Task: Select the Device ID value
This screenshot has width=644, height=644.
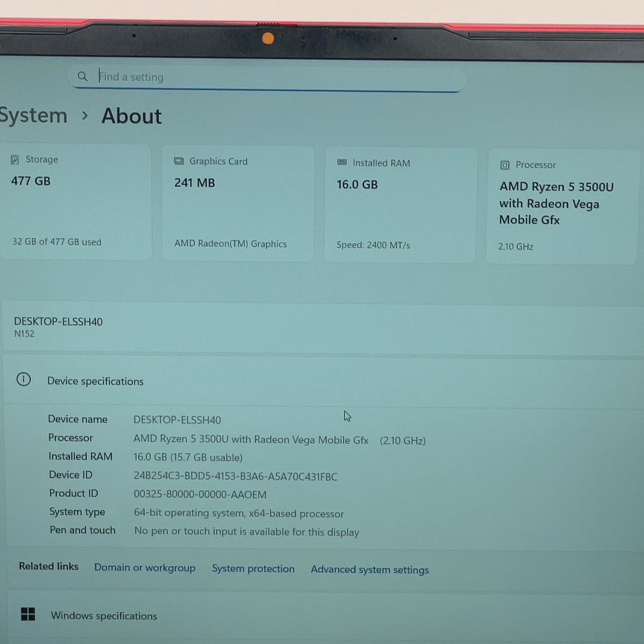Action: click(x=235, y=476)
